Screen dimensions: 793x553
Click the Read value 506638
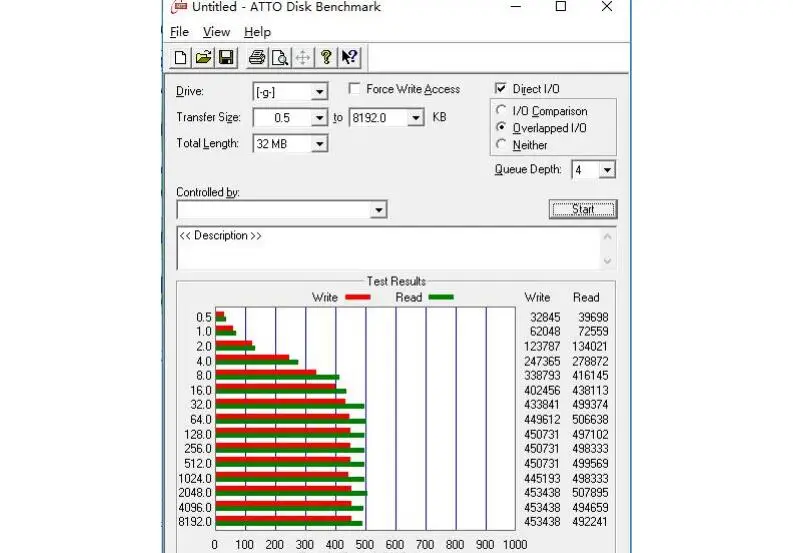coord(590,419)
